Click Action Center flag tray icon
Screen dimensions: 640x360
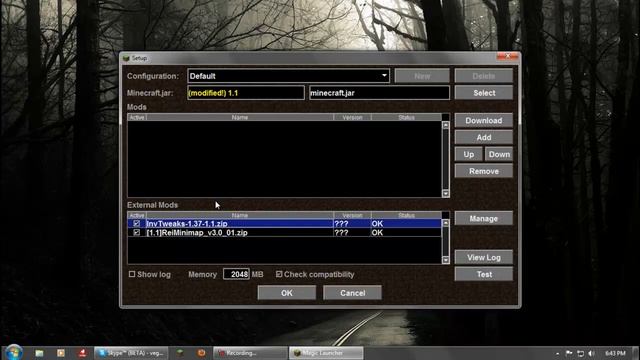569,353
